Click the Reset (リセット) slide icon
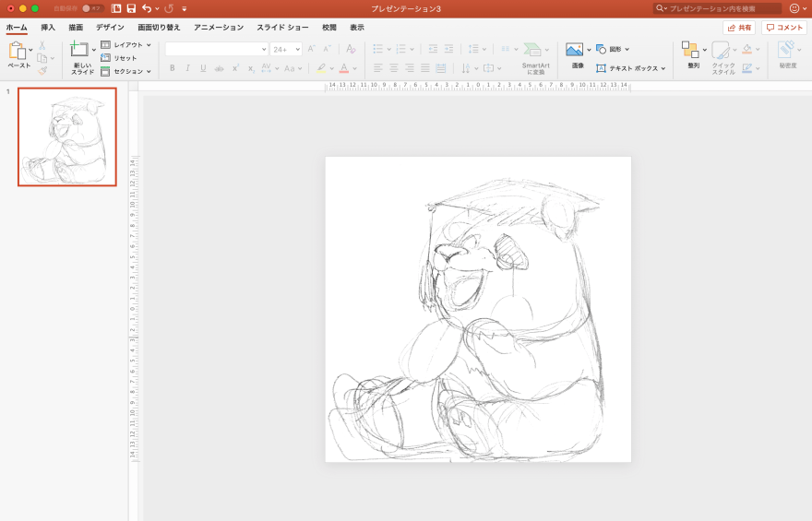This screenshot has width=812, height=521. coord(106,58)
